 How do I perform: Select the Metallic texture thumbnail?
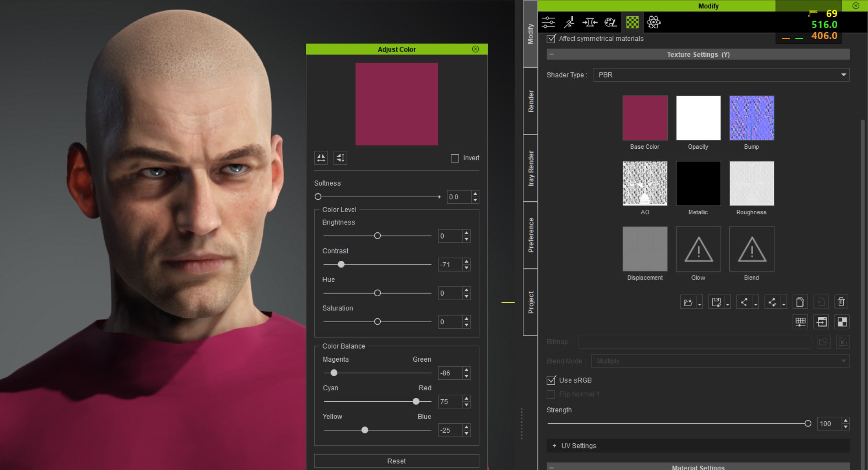point(698,183)
